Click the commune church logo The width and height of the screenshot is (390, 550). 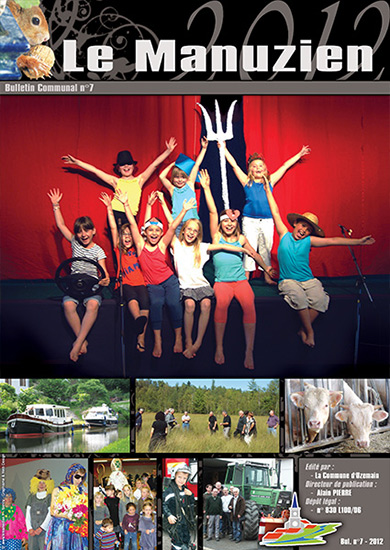(300, 519)
